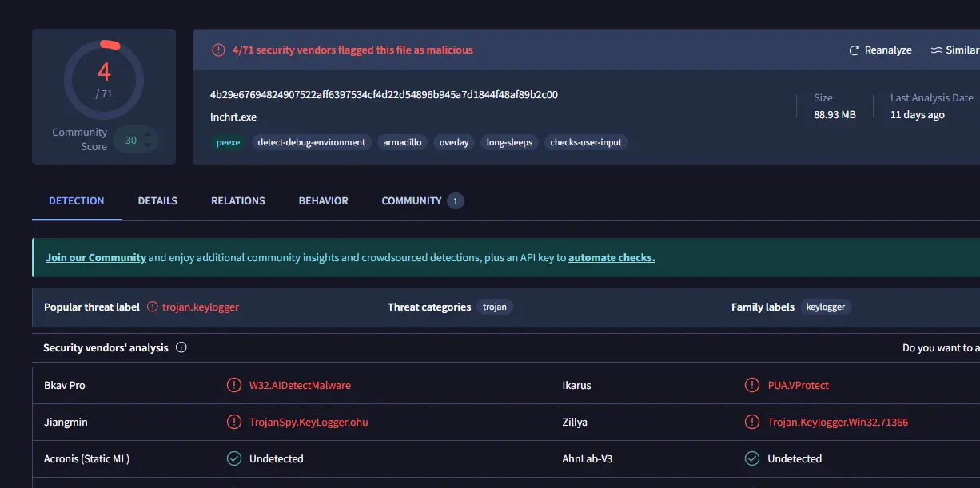
Task: Click the Jiangmin vendor name
Action: tap(64, 422)
